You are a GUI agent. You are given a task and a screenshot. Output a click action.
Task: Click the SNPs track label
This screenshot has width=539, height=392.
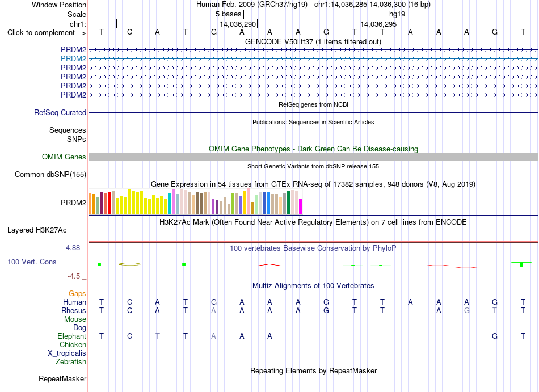pos(77,139)
